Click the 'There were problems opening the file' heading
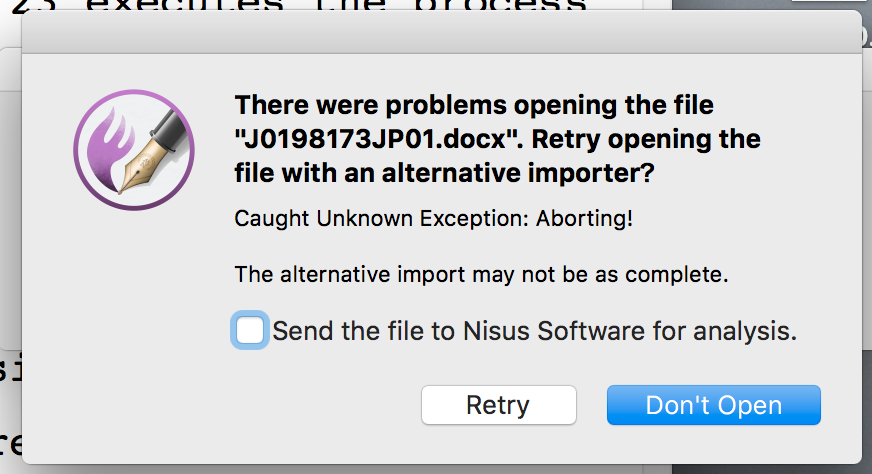The image size is (872, 474). point(474,105)
